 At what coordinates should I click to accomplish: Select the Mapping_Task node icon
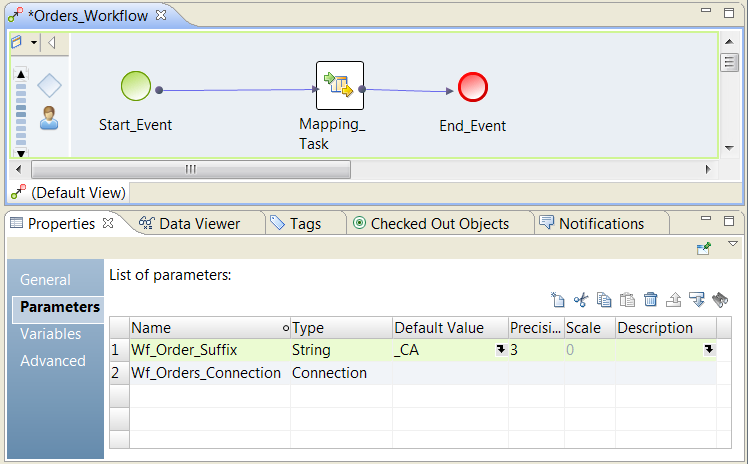click(340, 86)
